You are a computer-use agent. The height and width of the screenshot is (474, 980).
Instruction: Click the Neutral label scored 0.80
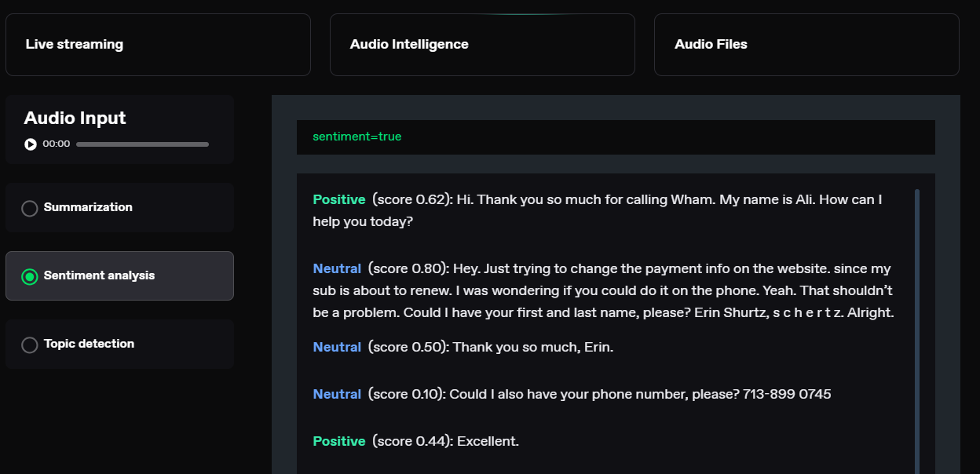337,268
